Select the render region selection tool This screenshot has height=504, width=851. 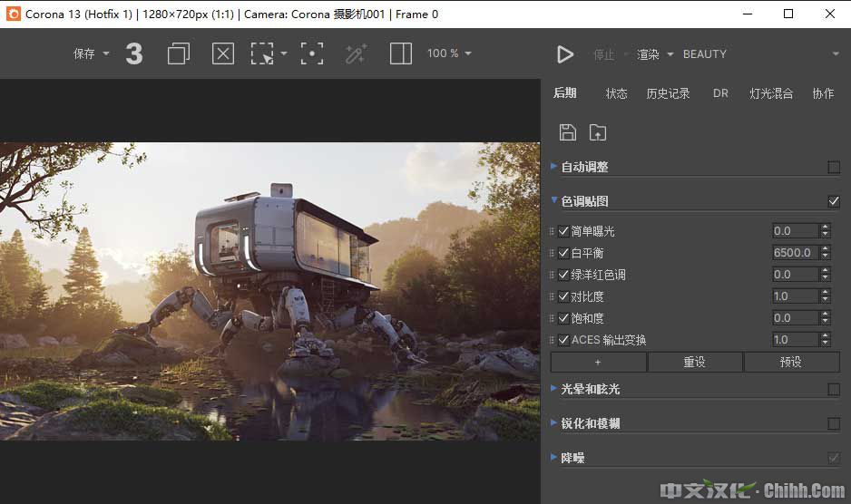click(263, 54)
